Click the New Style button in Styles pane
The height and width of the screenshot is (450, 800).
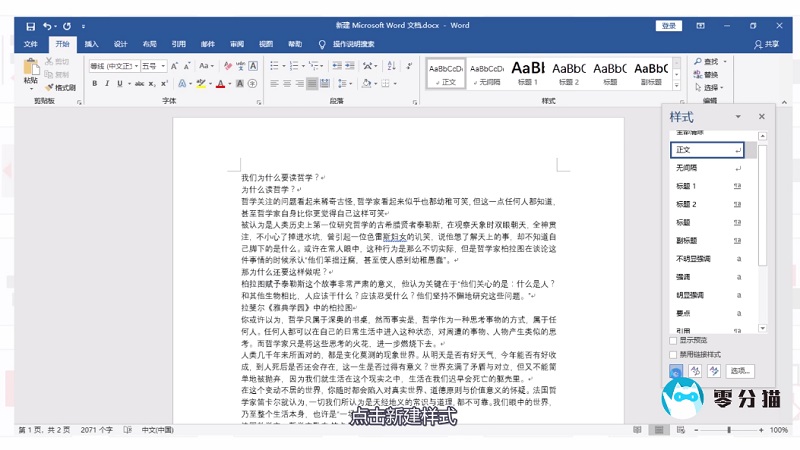[x=677, y=371]
